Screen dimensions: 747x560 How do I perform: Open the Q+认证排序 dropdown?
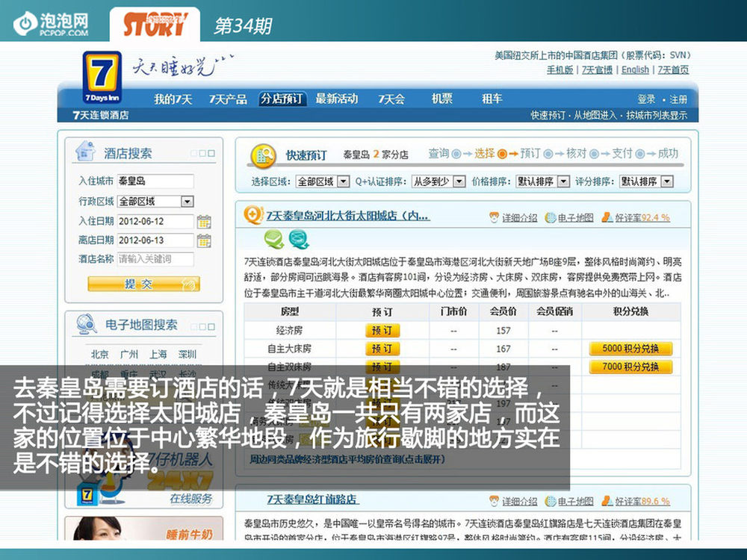point(459,181)
